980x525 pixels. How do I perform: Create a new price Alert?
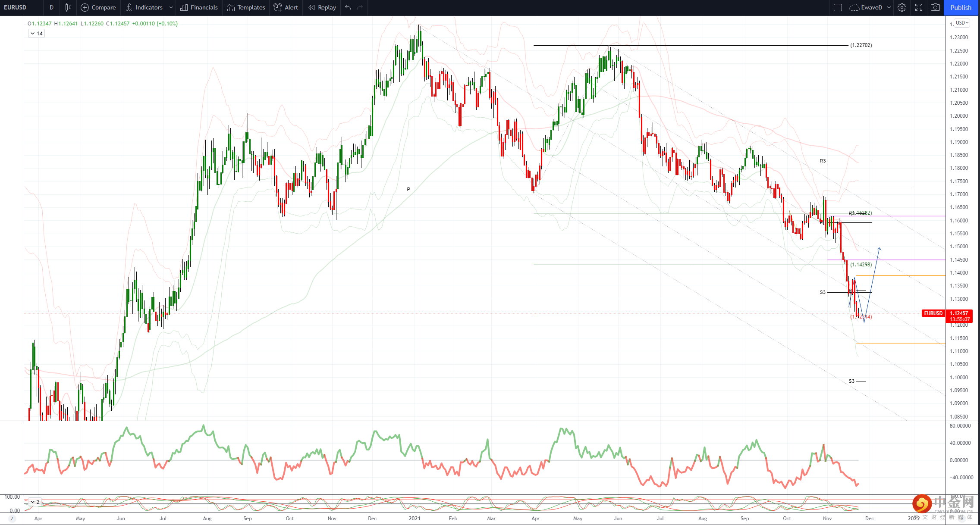pyautogui.click(x=286, y=7)
